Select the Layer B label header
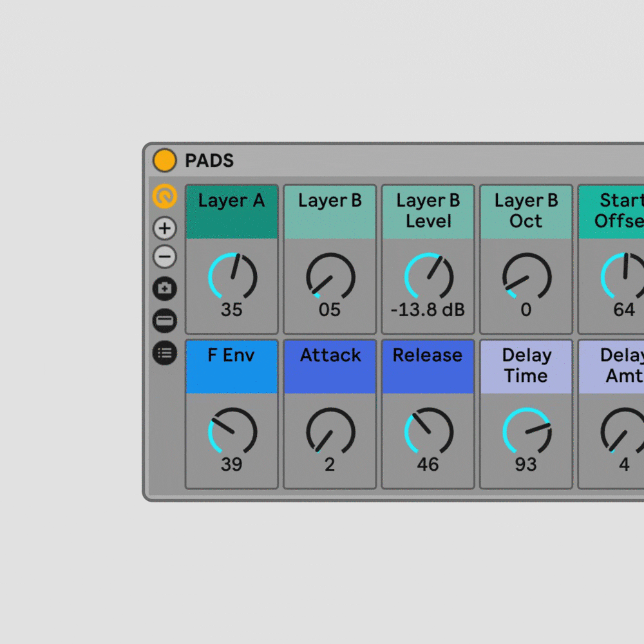The height and width of the screenshot is (644, 644). pyautogui.click(x=330, y=212)
